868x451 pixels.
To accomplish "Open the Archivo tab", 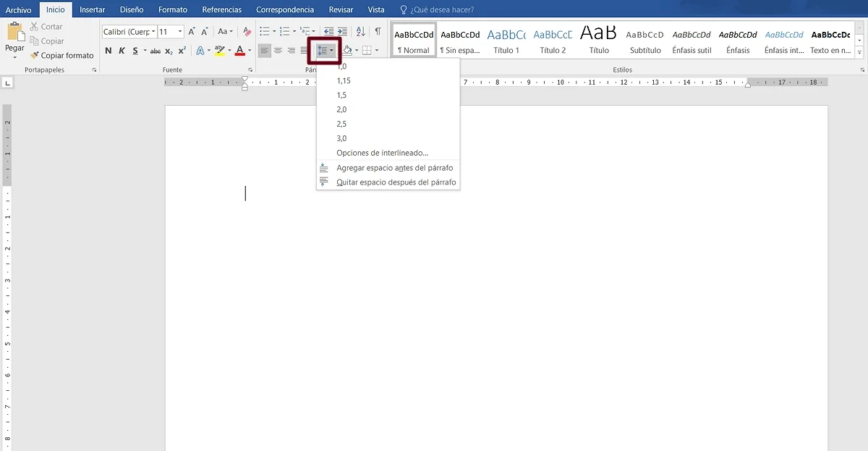I will (x=19, y=9).
